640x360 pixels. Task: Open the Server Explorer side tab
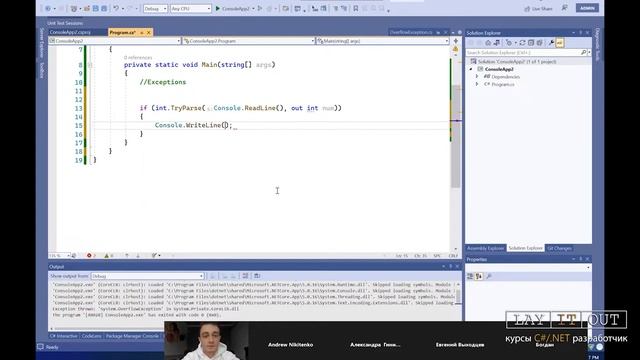pos(42,43)
